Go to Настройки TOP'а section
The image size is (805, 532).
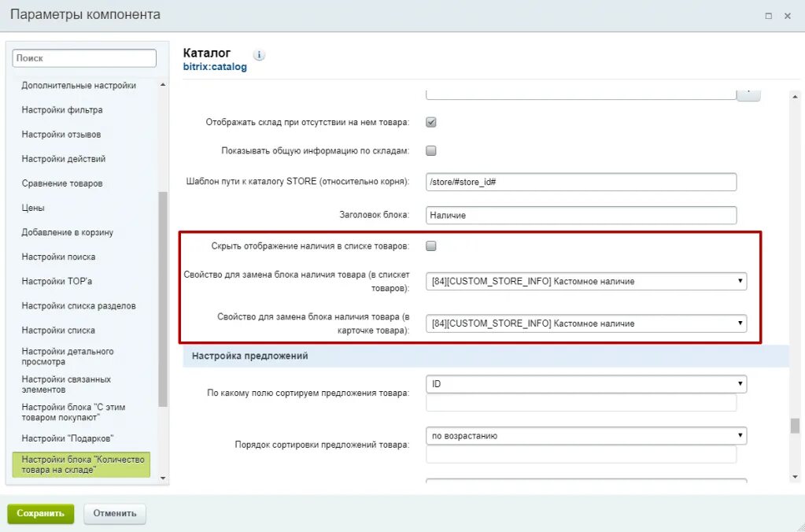[x=57, y=282]
